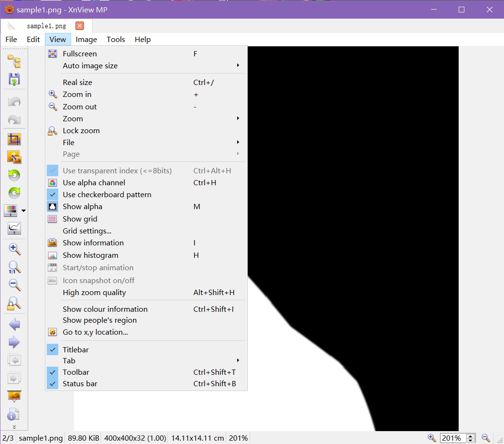Go to next file with right arrow
This screenshot has height=444, width=504.
14,342
